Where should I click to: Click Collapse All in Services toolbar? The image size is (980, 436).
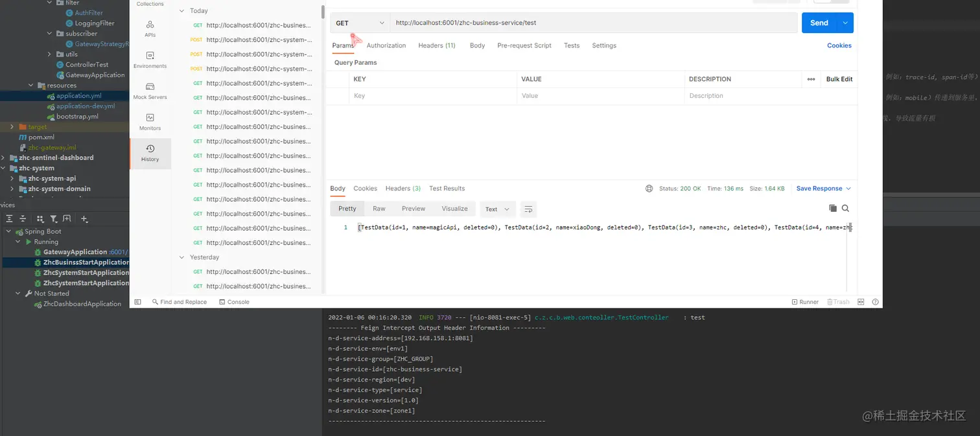(x=23, y=219)
